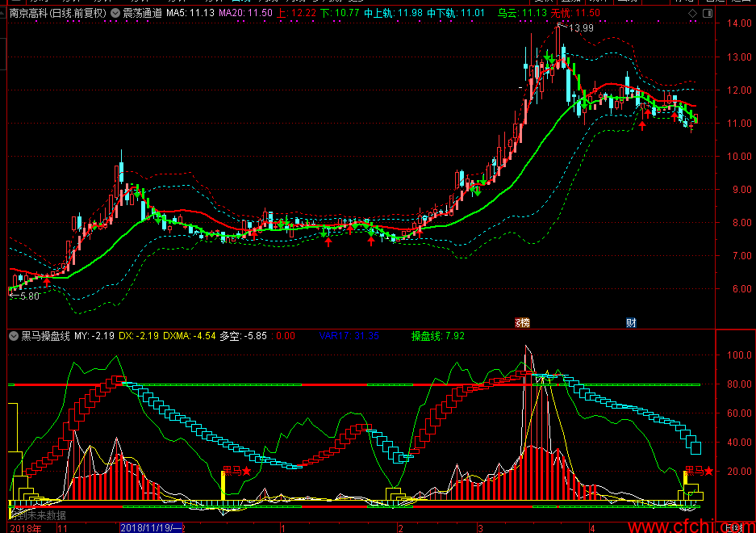Select the 黑马操盘线 indicator name
Screen dimensions: 756x533
(x=46, y=335)
